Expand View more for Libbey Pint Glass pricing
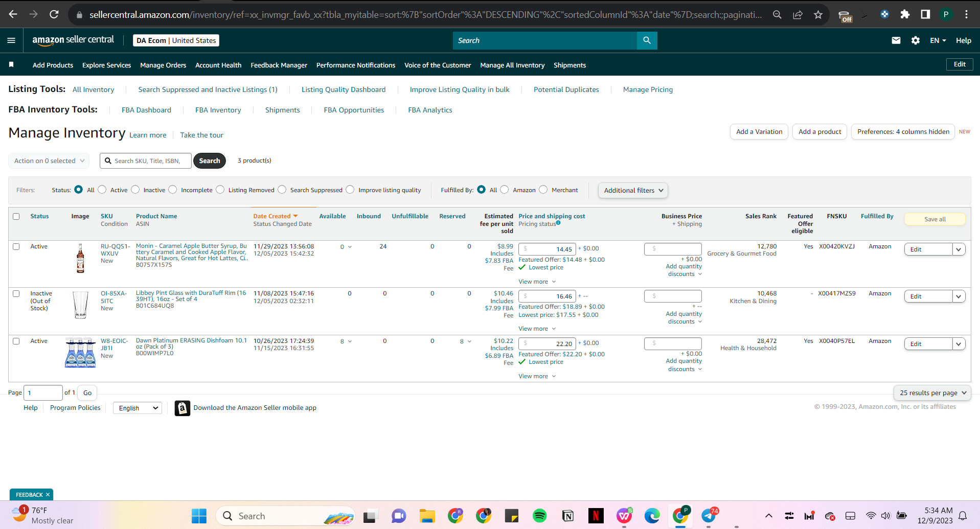 tap(537, 329)
